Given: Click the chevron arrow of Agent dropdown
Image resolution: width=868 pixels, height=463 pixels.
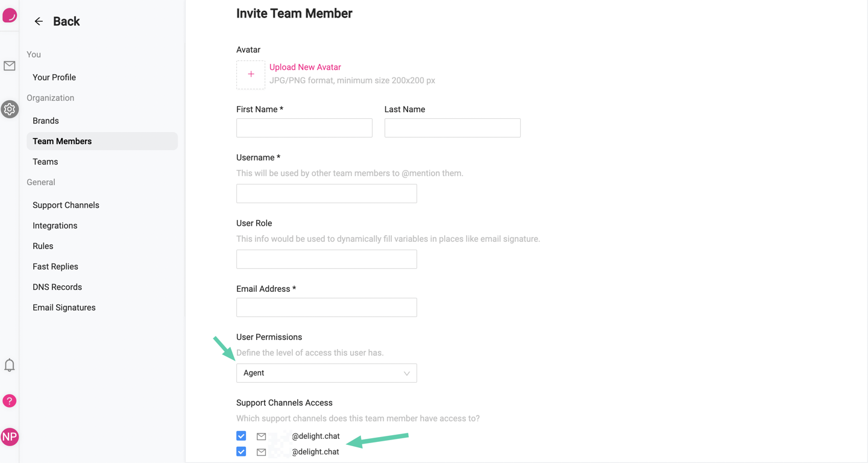Looking at the screenshot, I should [407, 374].
